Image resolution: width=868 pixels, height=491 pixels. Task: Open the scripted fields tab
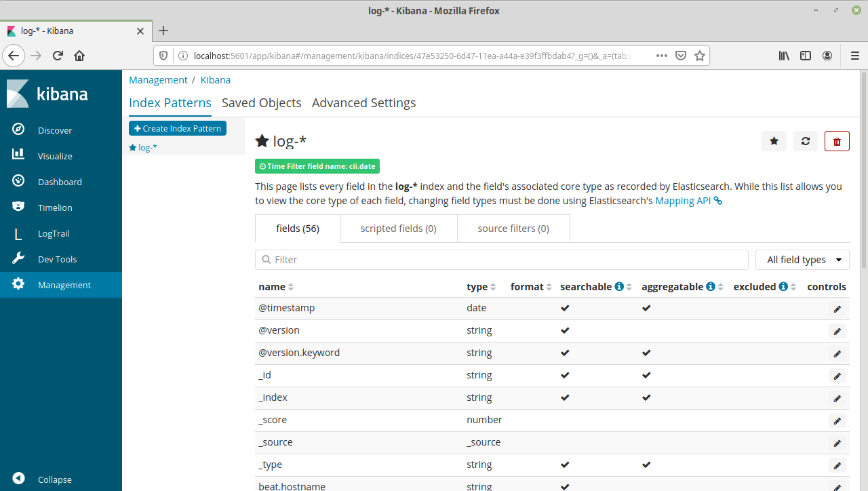point(398,229)
